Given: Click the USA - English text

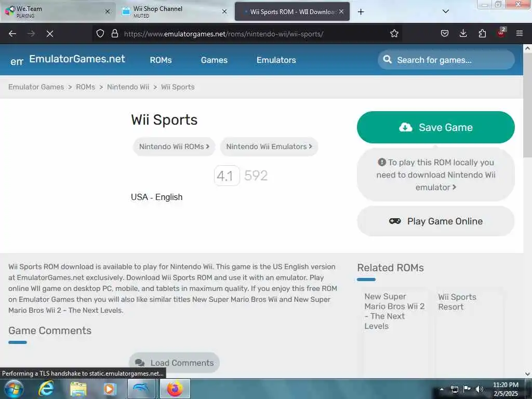Looking at the screenshot, I should pyautogui.click(x=157, y=197).
